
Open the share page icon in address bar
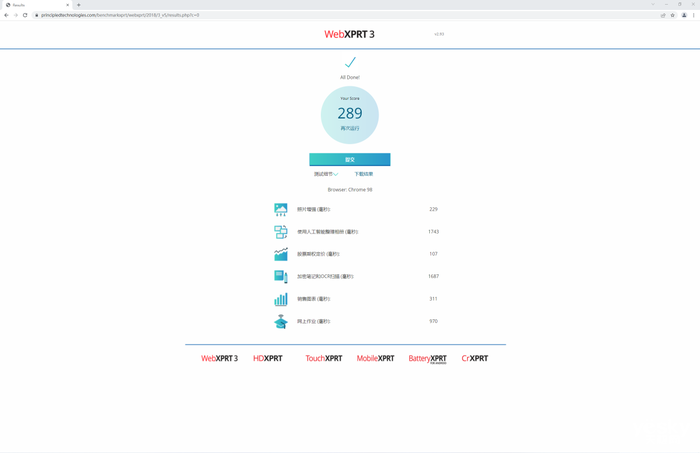coord(663,15)
